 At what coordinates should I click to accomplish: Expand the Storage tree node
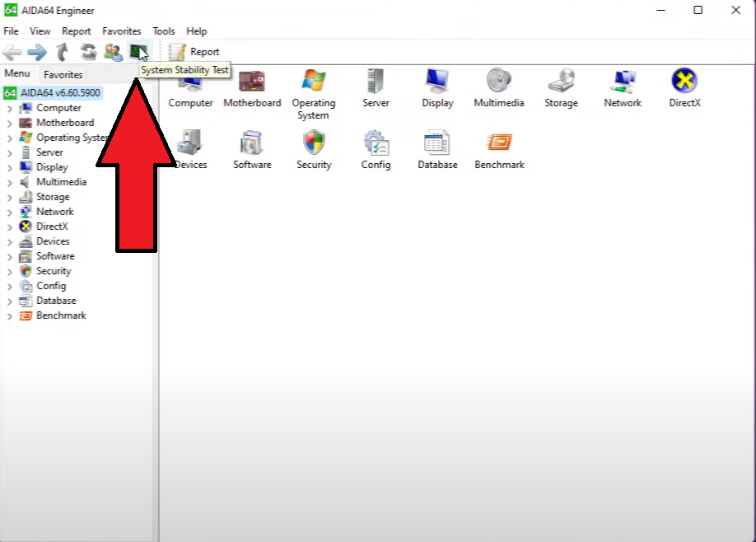(x=10, y=197)
